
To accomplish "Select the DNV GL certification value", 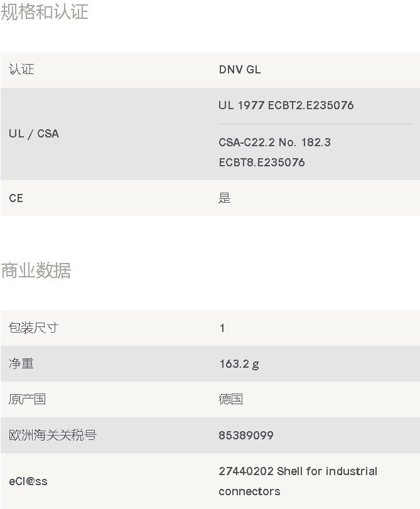I will click(x=240, y=70).
